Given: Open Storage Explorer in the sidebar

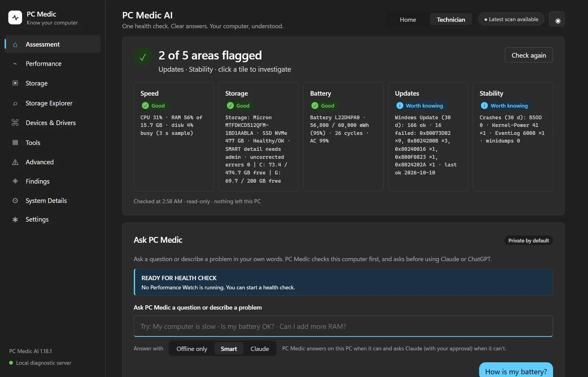Looking at the screenshot, I should point(53,103).
